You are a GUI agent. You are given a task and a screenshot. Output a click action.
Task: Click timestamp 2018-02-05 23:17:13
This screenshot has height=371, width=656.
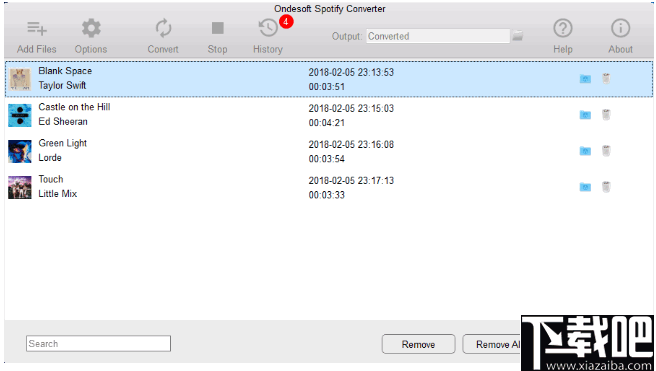(351, 181)
